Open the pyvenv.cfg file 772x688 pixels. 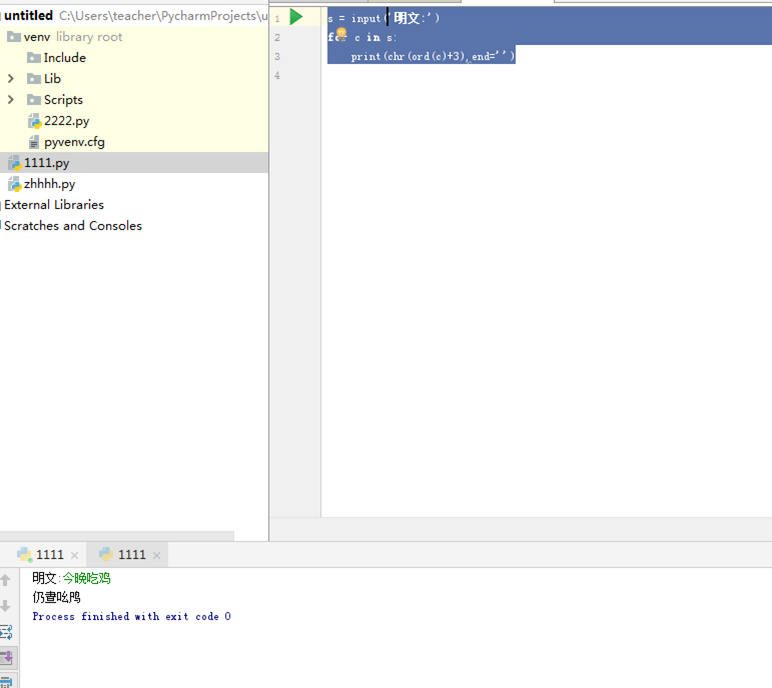coord(66,142)
